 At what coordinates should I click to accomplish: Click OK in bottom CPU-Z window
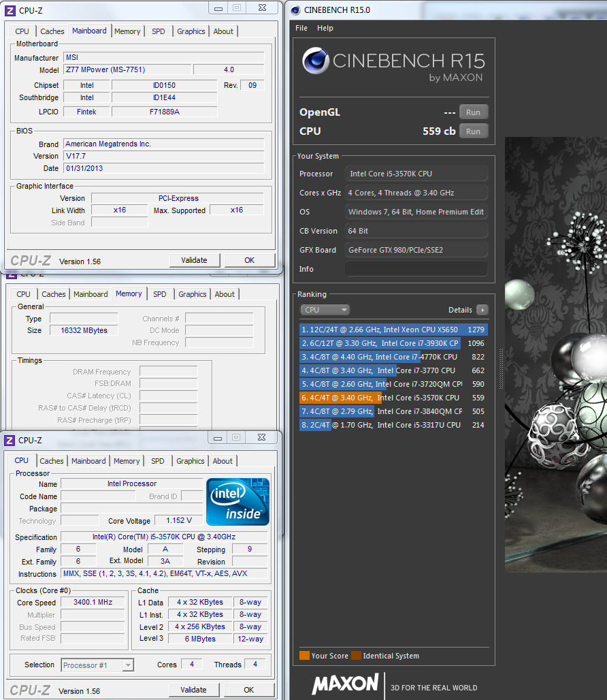pyautogui.click(x=249, y=690)
